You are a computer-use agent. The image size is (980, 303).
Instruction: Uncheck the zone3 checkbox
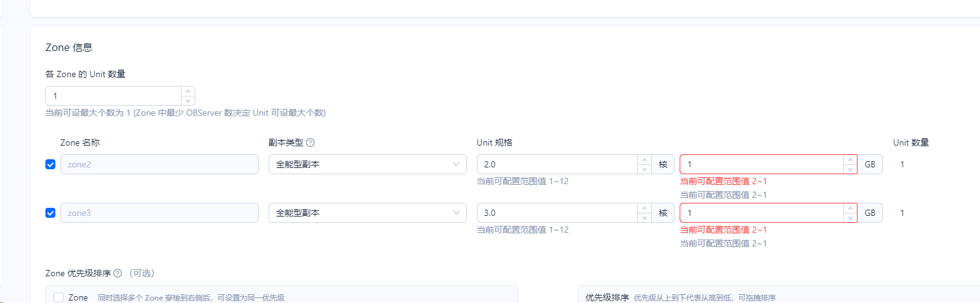tap(50, 213)
